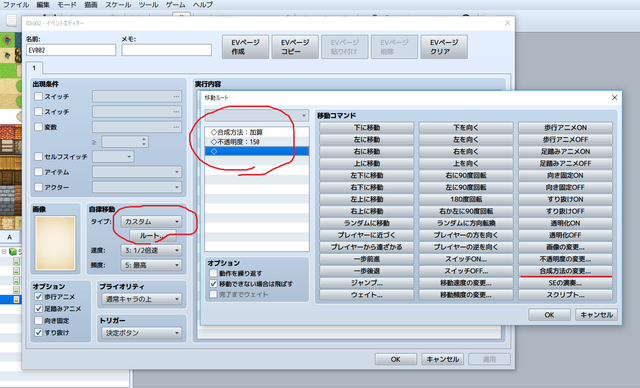640x388 pixels.
Task: Click the variable value stepper arrows
Action: tap(144, 142)
